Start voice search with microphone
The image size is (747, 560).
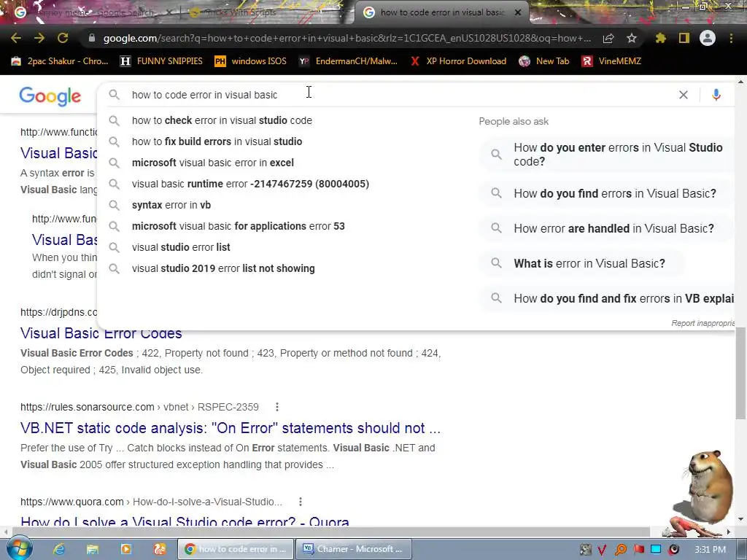716,95
